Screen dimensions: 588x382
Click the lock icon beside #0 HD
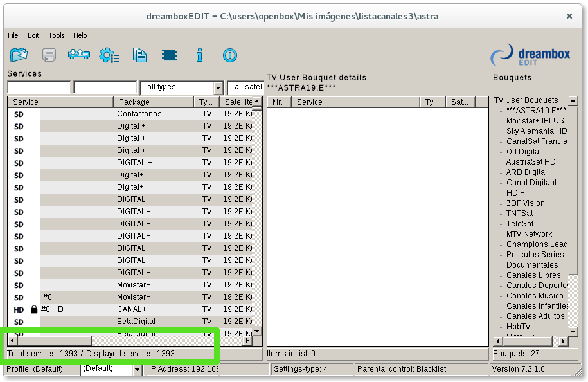[34, 309]
